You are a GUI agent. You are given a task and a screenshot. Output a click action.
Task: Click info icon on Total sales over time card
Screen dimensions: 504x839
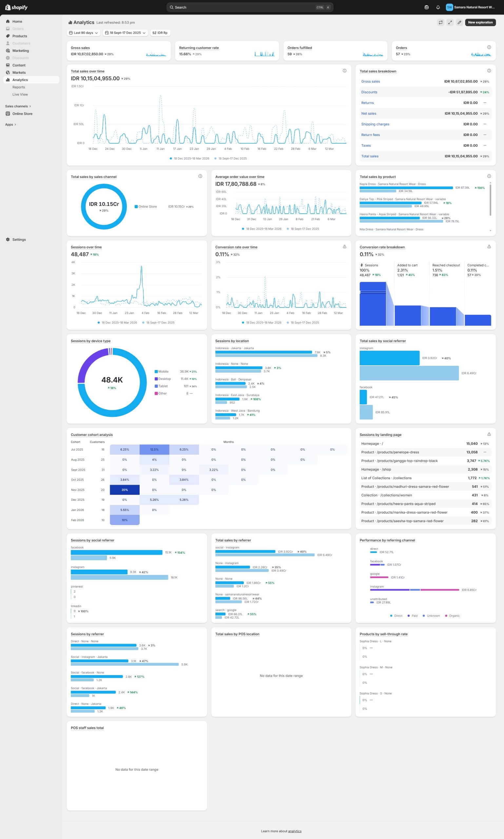(344, 71)
